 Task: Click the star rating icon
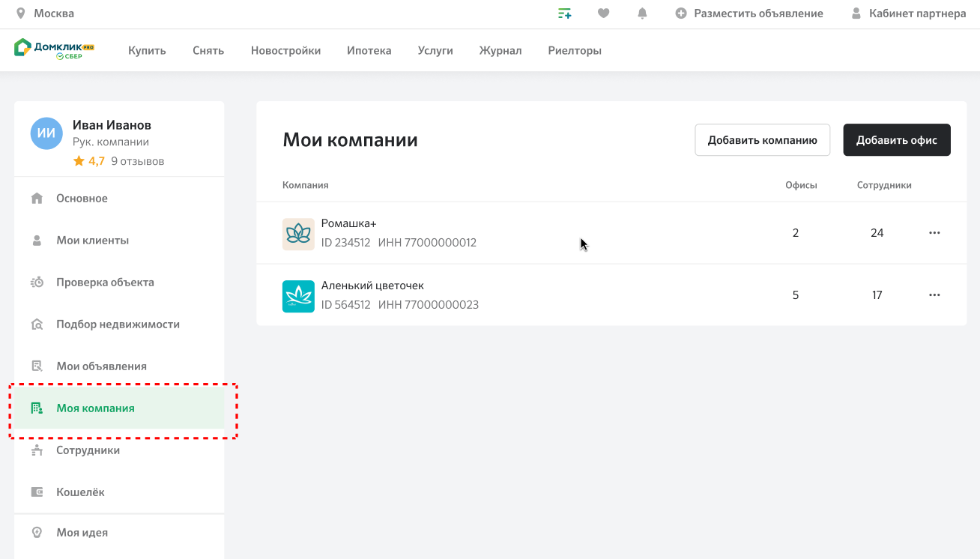point(79,161)
